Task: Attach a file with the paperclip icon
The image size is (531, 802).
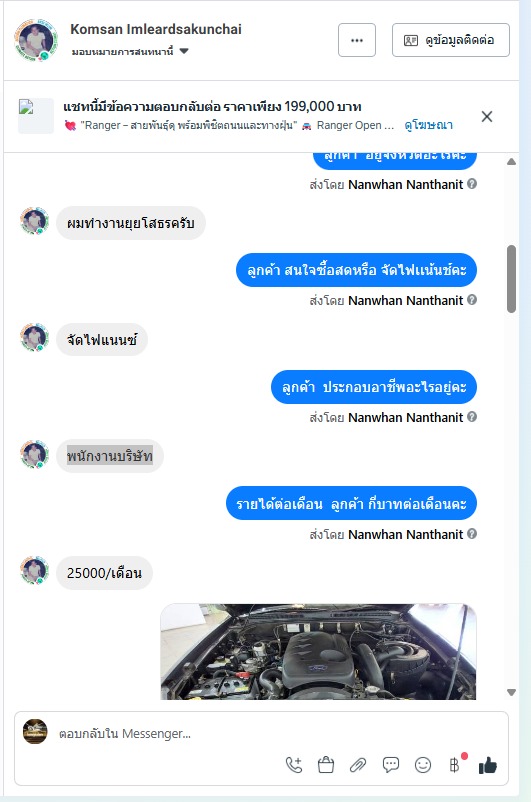Action: click(x=358, y=765)
